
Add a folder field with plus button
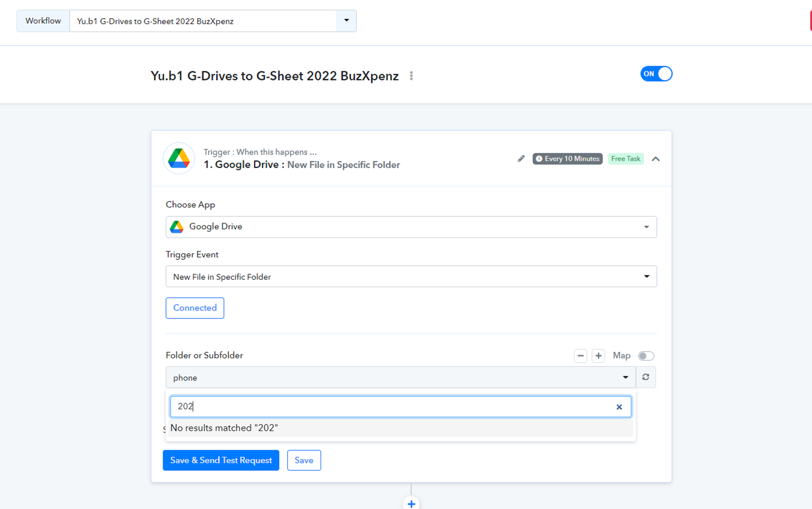click(598, 356)
